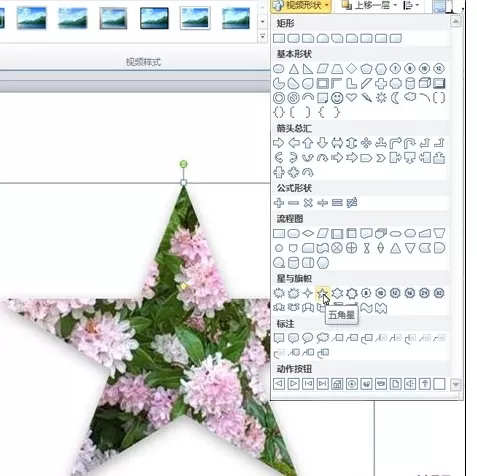Select the Back/Previous action button shape

(x=279, y=384)
